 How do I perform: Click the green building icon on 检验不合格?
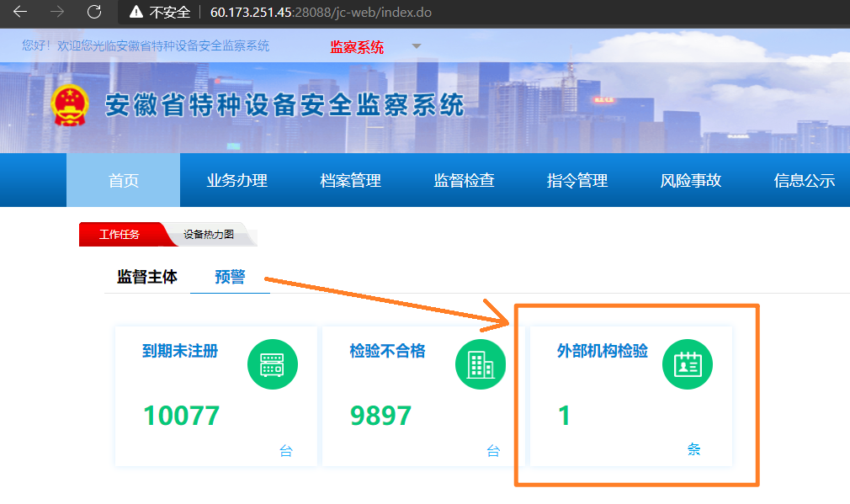point(481,364)
